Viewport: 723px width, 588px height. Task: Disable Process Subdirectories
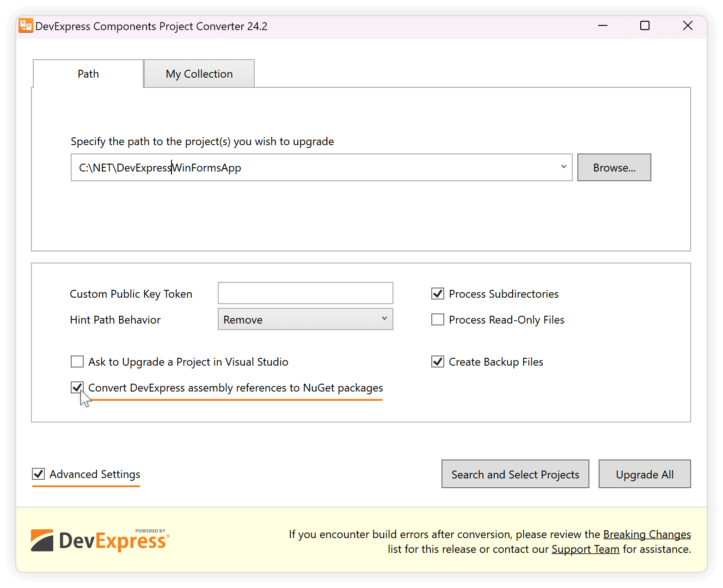point(437,293)
